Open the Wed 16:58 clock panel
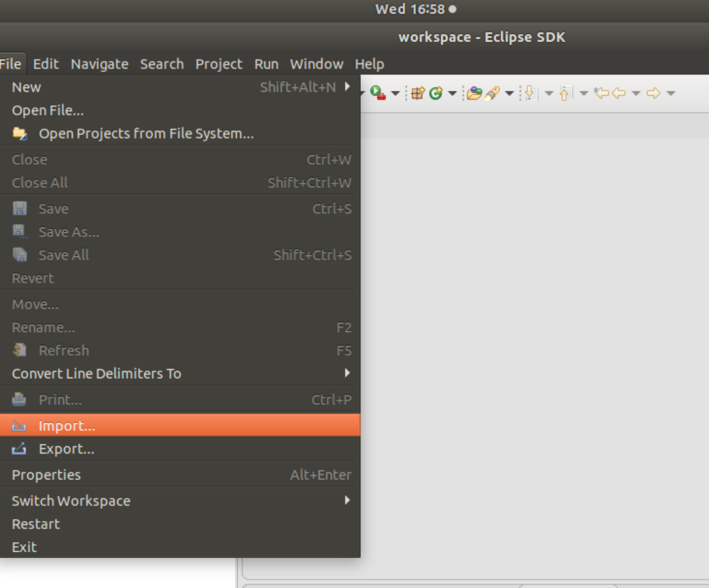The image size is (709, 588). (x=416, y=9)
